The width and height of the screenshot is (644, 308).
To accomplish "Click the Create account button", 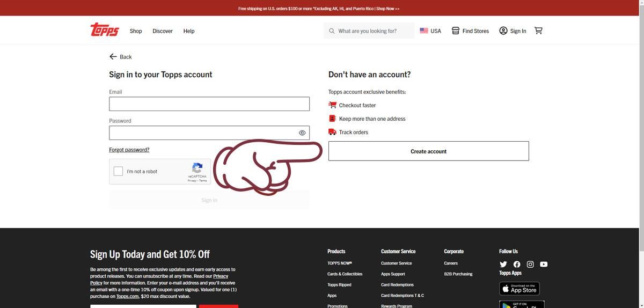I will coord(429,151).
